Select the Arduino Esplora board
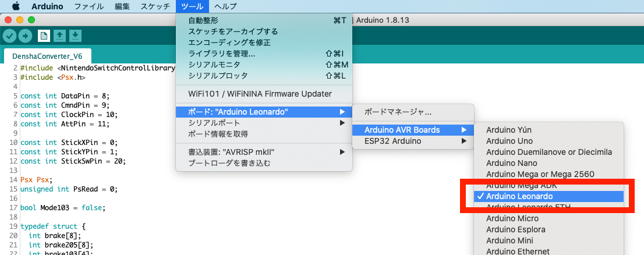 click(x=549, y=229)
